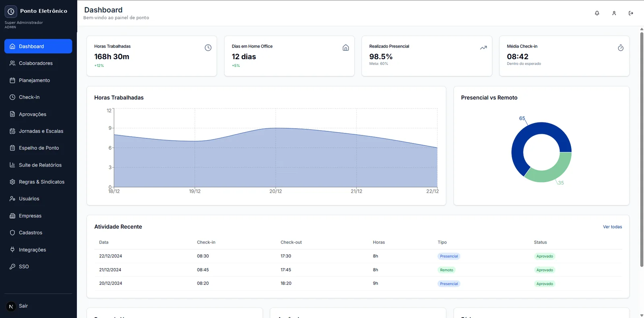Click the clock icon on Horas Trabalhadas card
Viewport: 644px width, 318px height.
coord(208,48)
